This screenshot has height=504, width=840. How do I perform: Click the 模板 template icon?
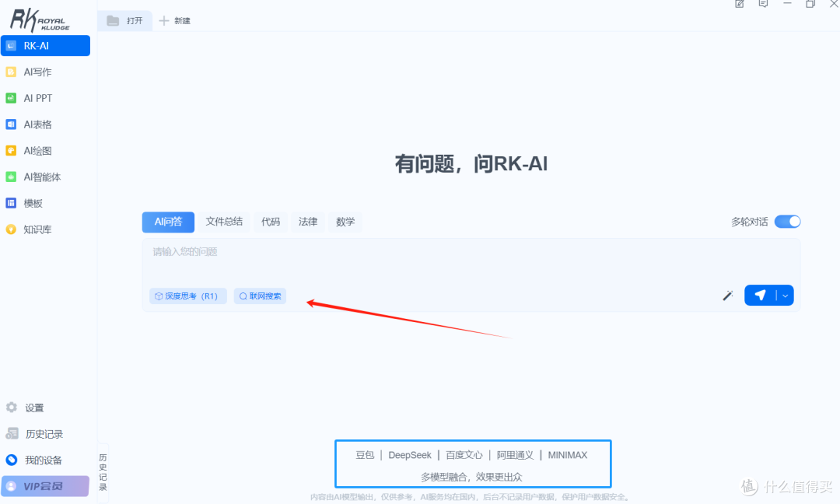(11, 203)
